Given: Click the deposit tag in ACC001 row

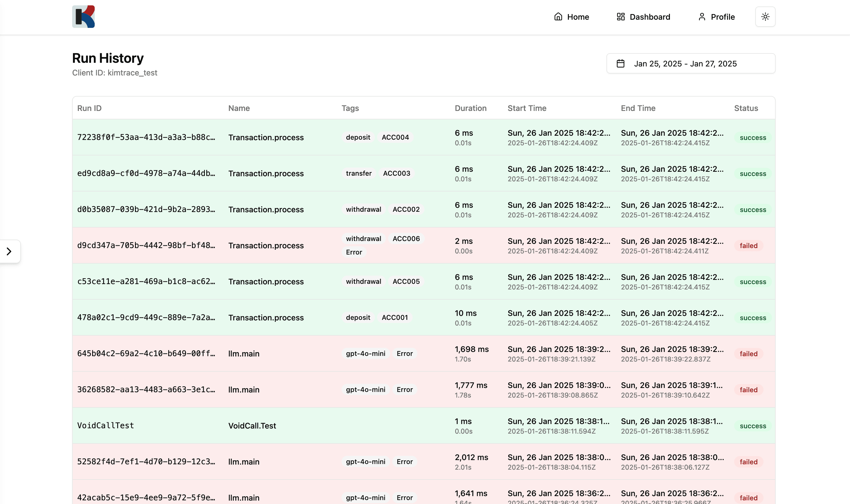Looking at the screenshot, I should [x=358, y=317].
